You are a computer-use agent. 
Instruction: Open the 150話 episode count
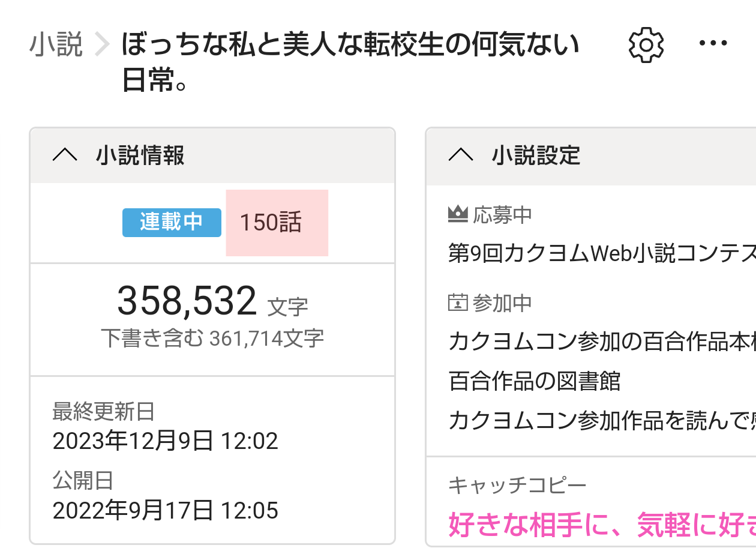(271, 223)
